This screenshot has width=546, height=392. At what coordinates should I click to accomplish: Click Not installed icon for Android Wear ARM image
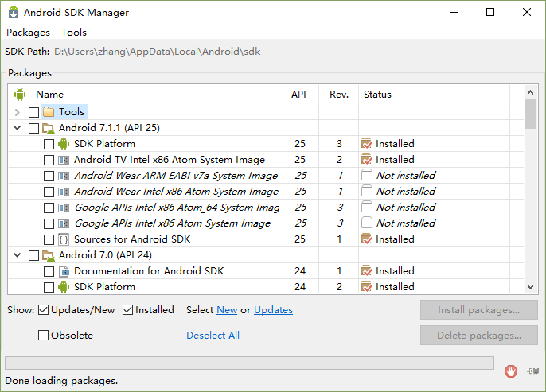click(x=367, y=175)
